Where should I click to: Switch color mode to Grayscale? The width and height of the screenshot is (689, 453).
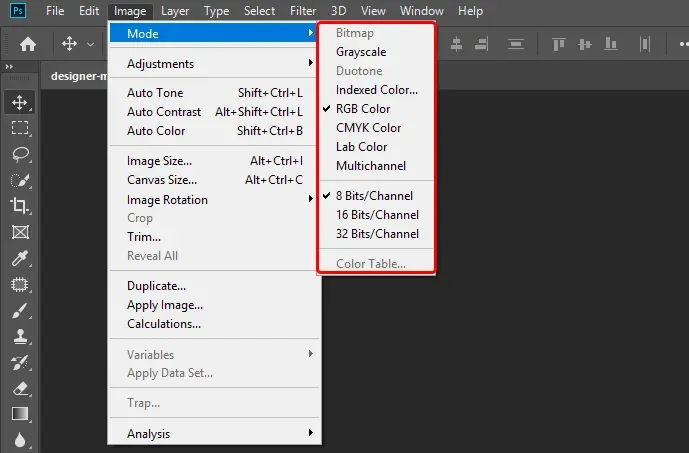coord(376,52)
